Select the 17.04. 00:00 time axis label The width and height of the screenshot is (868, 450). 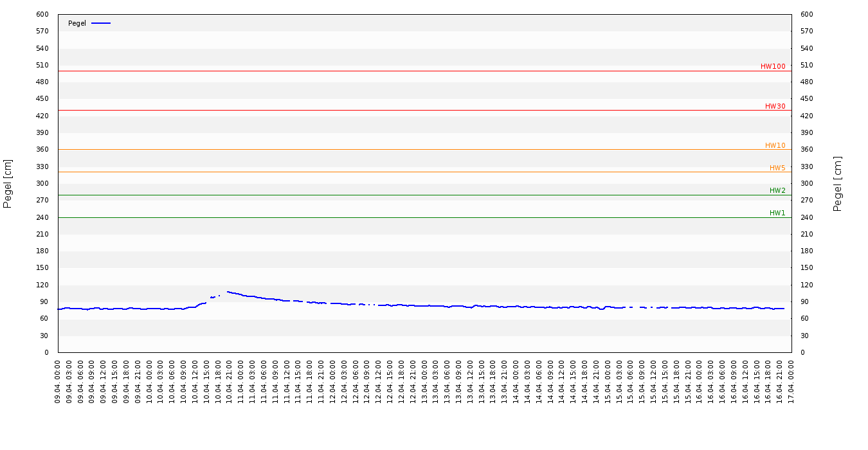(791, 382)
